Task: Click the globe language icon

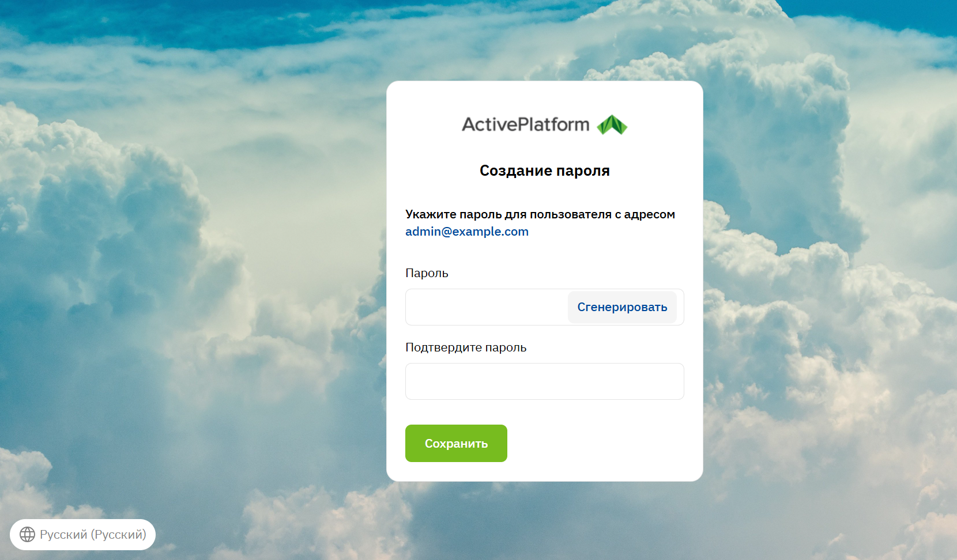Action: click(x=27, y=535)
